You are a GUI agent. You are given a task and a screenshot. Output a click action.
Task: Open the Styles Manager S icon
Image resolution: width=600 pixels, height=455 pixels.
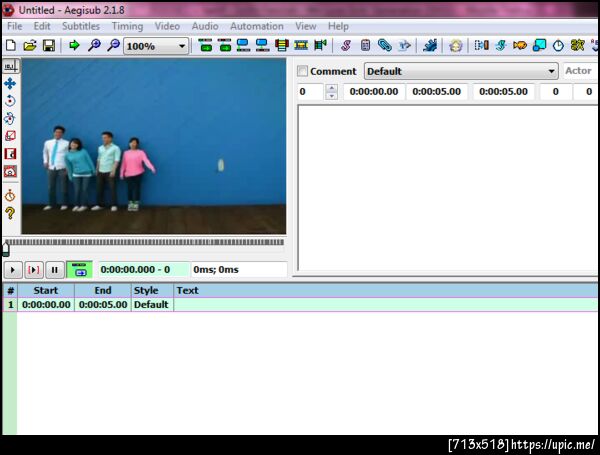tap(346, 46)
